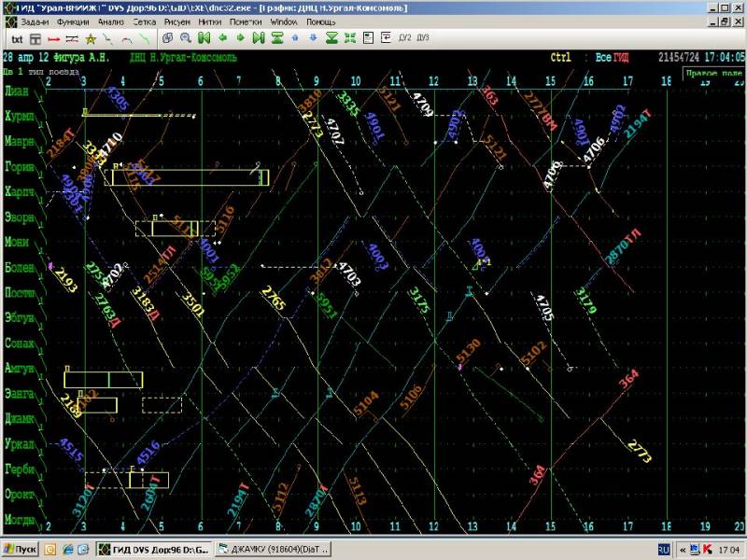Jump to start with green first-arrow icon
This screenshot has height=560, width=747.
(x=204, y=38)
